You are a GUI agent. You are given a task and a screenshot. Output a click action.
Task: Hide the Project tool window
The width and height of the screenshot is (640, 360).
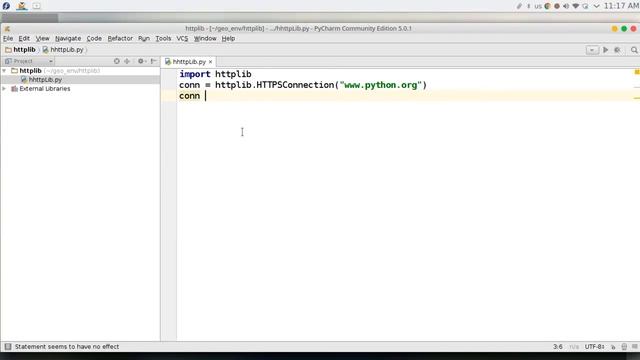153,61
